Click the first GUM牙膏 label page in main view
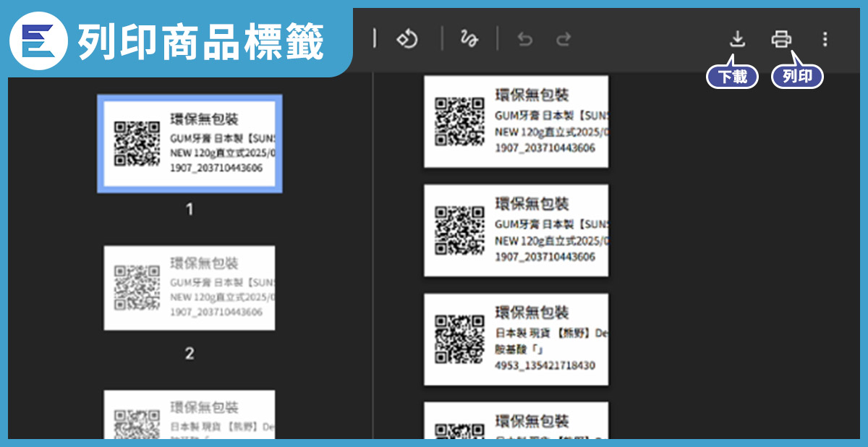The image size is (868, 447). click(x=516, y=121)
